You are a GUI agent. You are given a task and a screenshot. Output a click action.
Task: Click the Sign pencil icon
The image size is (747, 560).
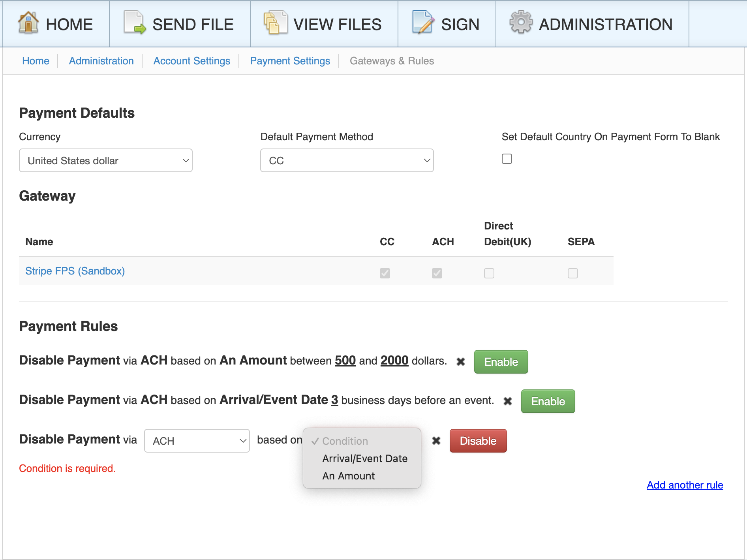423,23
